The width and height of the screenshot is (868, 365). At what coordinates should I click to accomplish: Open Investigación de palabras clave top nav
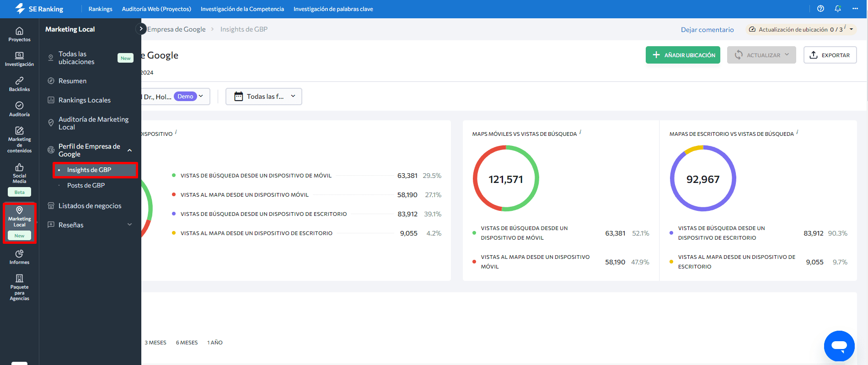333,9
